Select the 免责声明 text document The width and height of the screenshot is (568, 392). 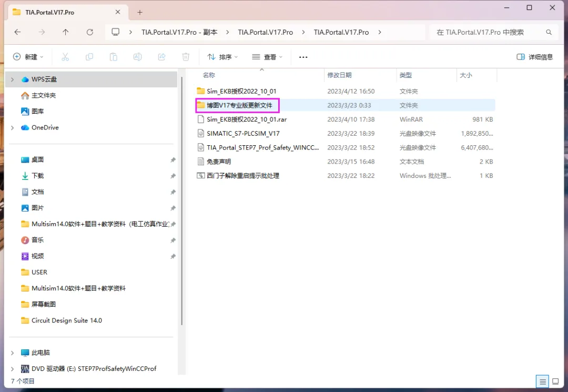tap(218, 162)
